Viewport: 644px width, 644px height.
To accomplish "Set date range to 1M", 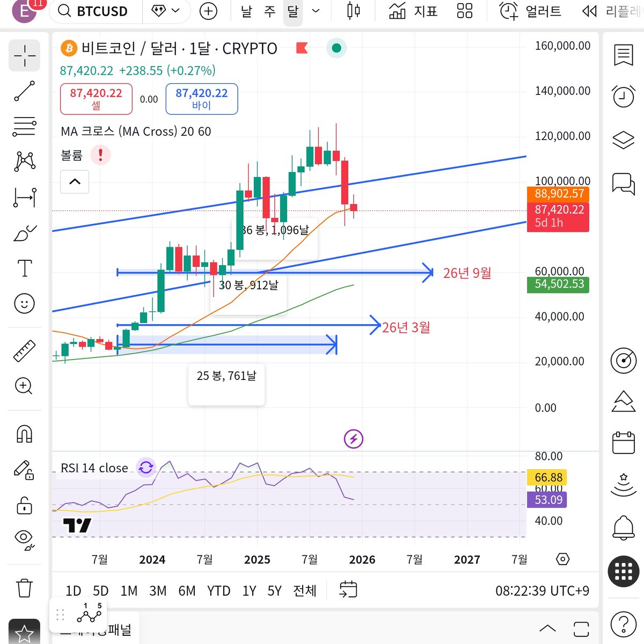I will pos(129,591).
